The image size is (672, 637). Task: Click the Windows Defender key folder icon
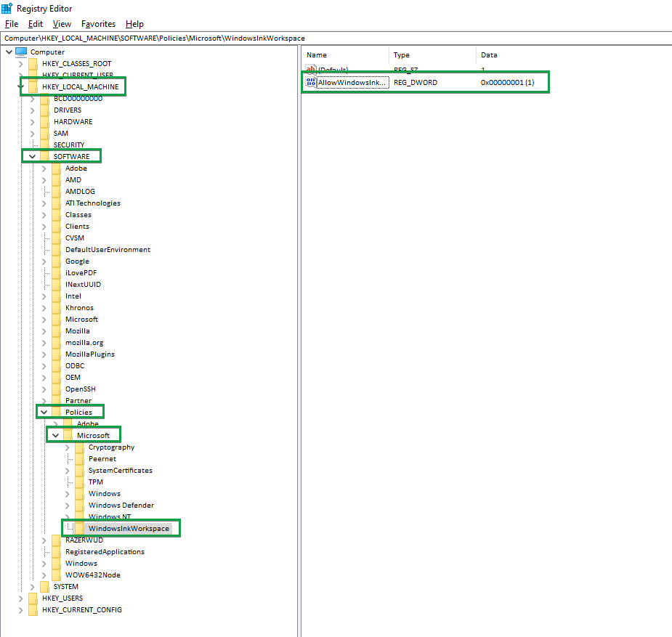(x=78, y=505)
